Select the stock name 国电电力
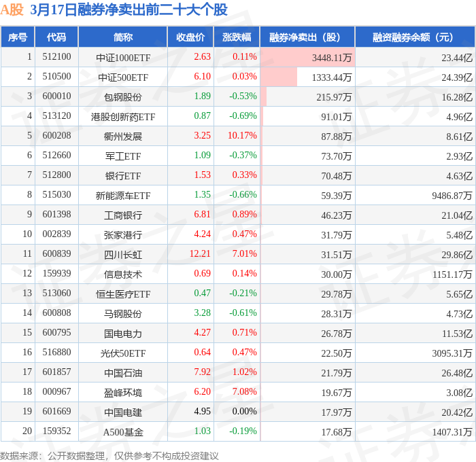Viewport: 476px width, 462px height. pyautogui.click(x=123, y=334)
